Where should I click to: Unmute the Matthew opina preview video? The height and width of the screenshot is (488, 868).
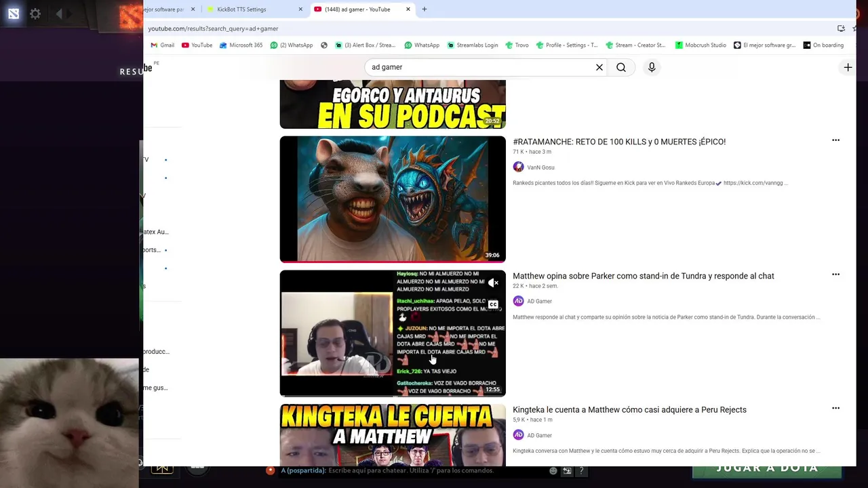(x=493, y=283)
